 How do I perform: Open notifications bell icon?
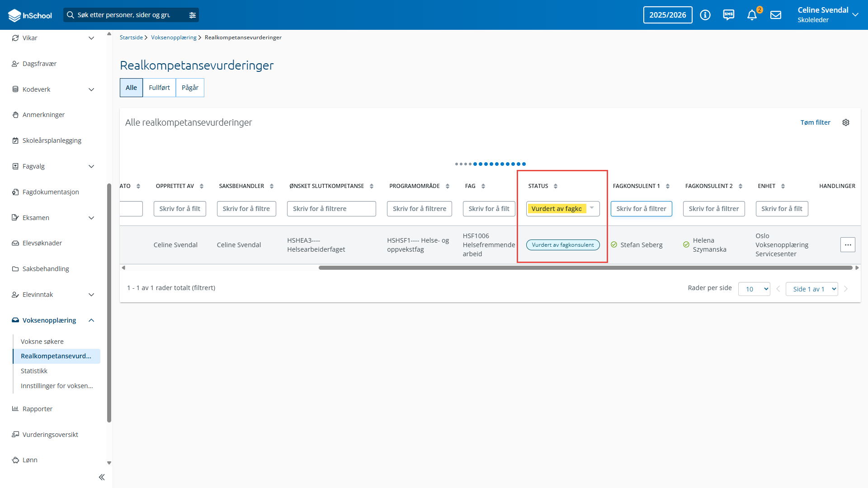(x=752, y=15)
